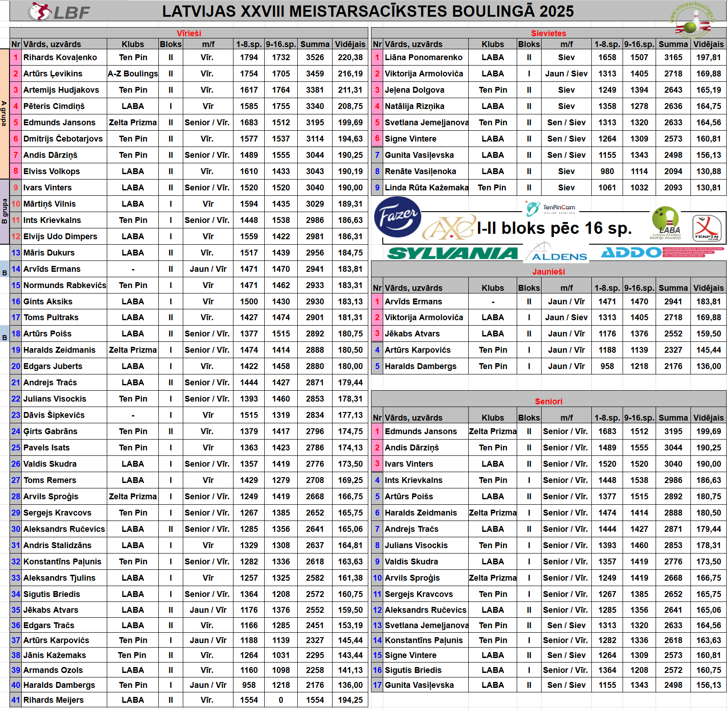728x710 pixels.
Task: Click the 'A-Z Boulings' club cell
Action: click(133, 74)
